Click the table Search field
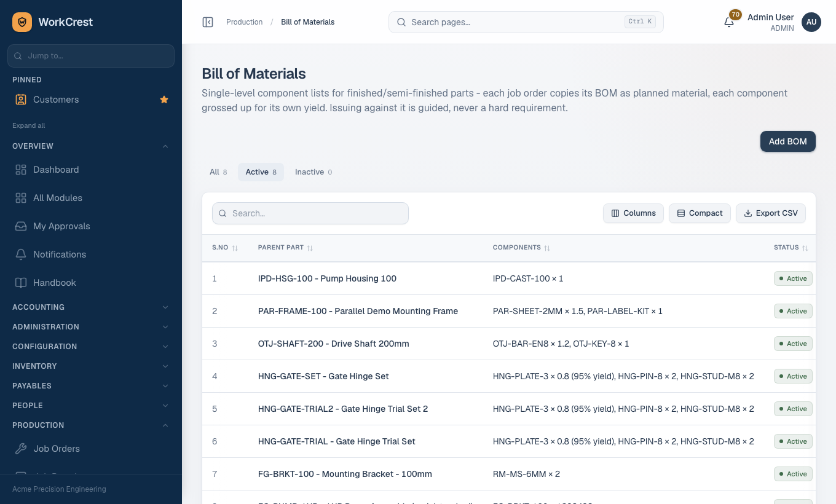Screen dimensions: 836x504 (x=310, y=213)
